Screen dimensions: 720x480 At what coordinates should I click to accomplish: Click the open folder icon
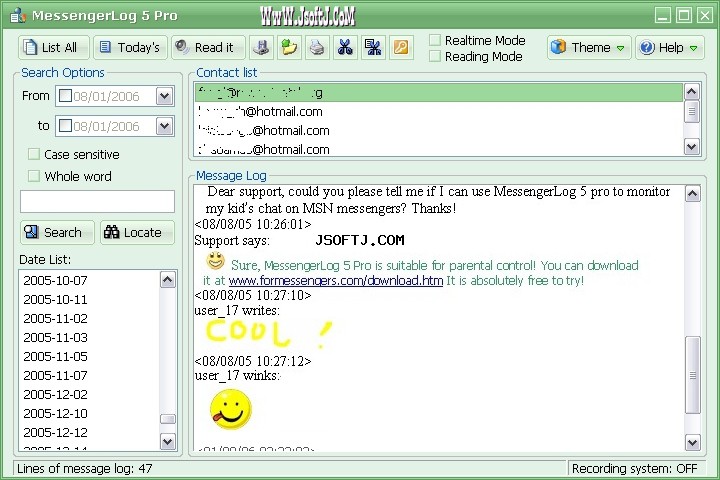tap(289, 47)
